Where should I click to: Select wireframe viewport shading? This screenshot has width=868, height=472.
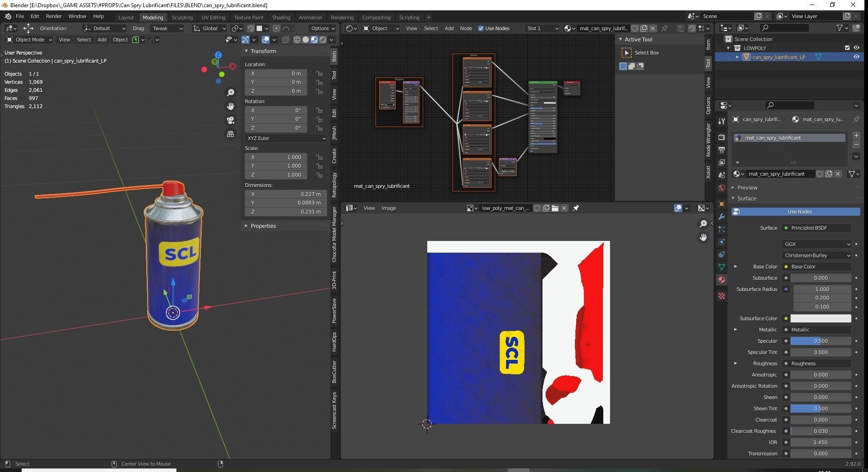[297, 40]
